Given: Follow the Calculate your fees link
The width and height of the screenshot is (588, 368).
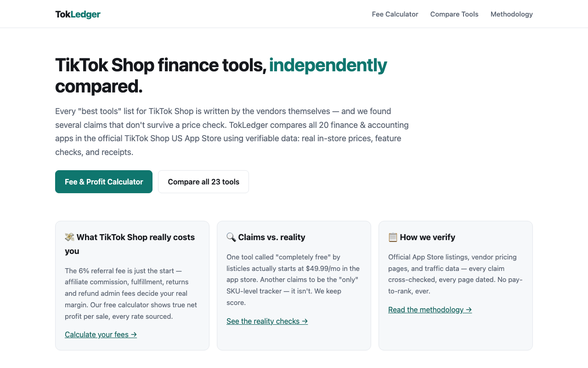Looking at the screenshot, I should pos(101,334).
